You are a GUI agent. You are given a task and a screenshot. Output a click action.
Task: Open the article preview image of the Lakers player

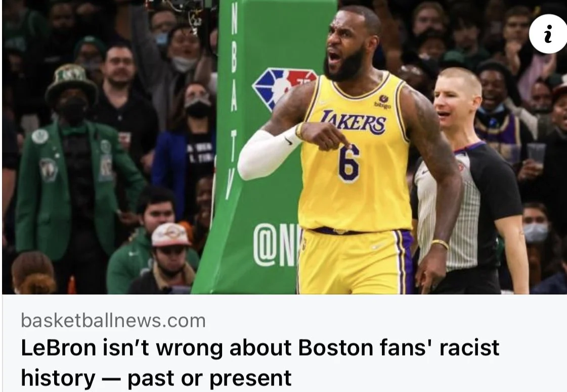point(284,147)
